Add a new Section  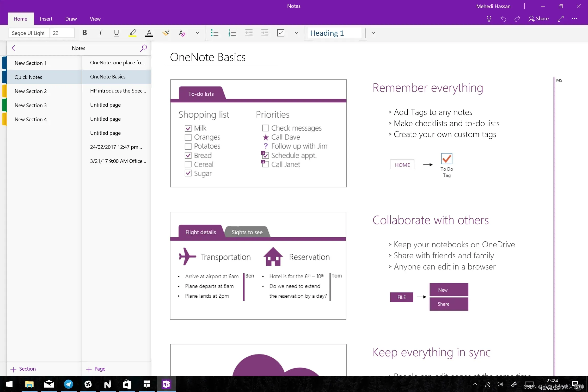click(x=23, y=369)
